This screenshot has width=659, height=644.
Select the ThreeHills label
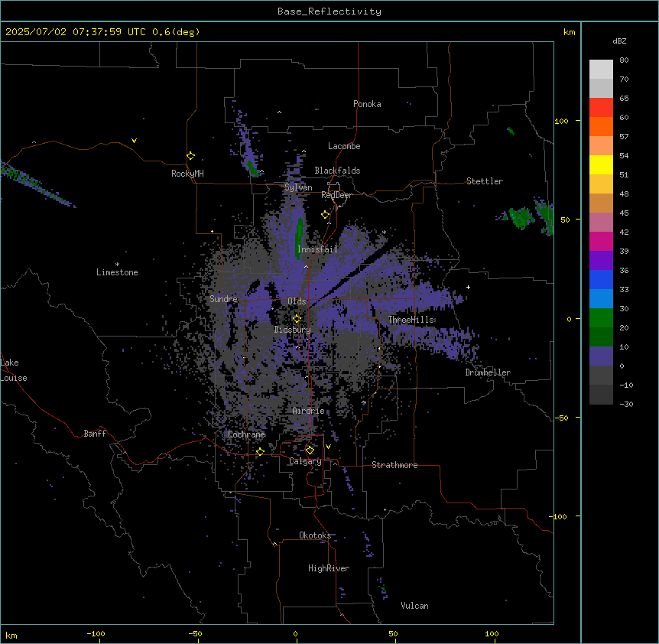(x=411, y=320)
